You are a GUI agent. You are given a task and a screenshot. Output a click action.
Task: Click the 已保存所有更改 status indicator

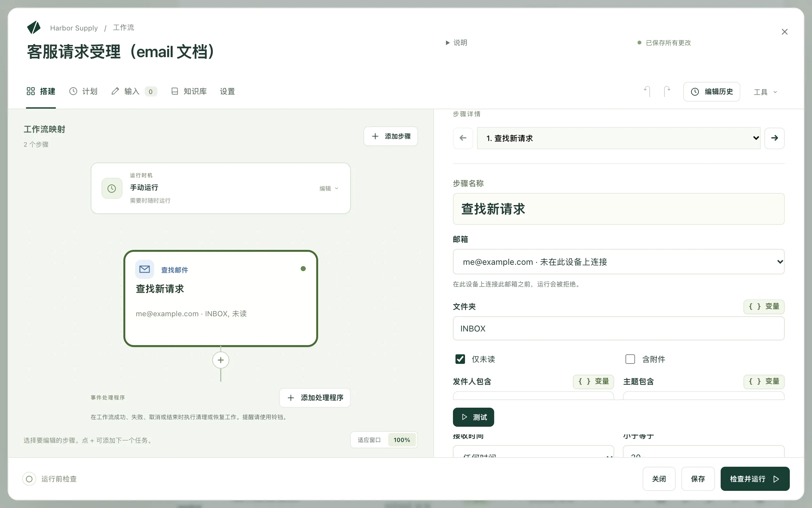point(664,43)
